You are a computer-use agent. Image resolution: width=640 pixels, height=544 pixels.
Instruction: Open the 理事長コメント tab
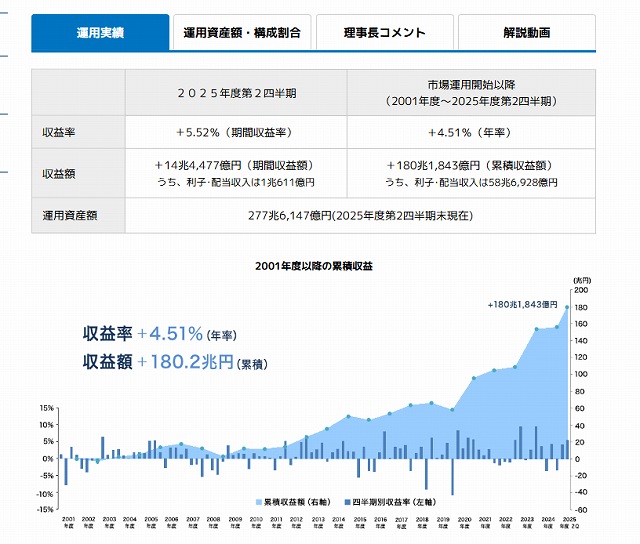coord(385,33)
